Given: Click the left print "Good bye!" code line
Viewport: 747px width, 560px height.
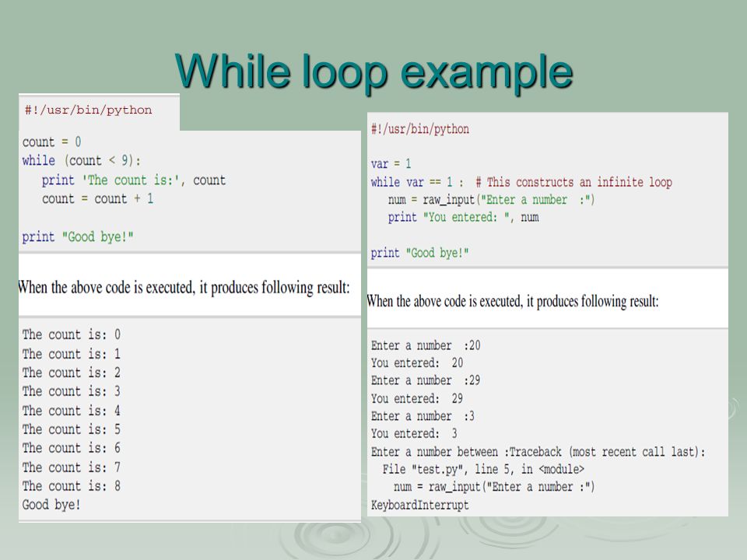Looking at the screenshot, I should coord(78,236).
